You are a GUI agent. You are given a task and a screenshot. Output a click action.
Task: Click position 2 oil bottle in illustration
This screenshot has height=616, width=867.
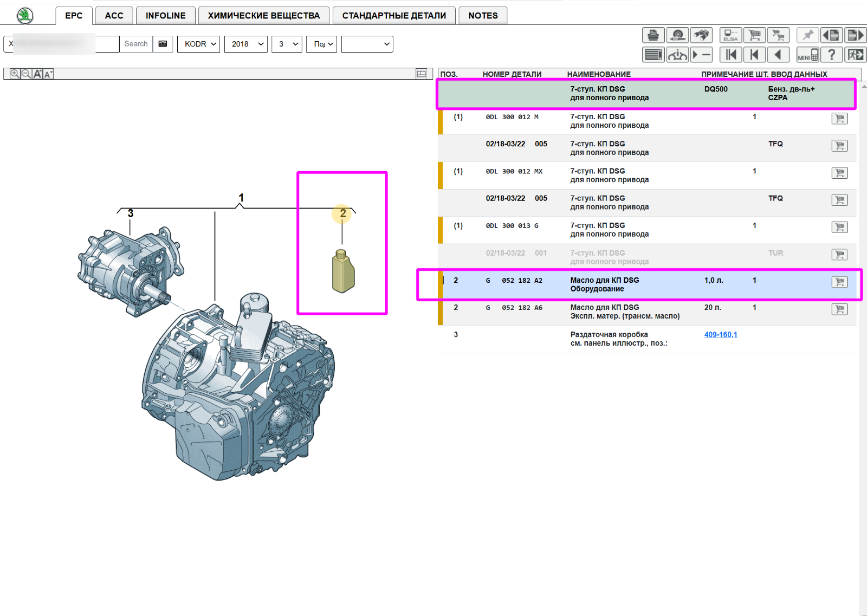pyautogui.click(x=343, y=271)
